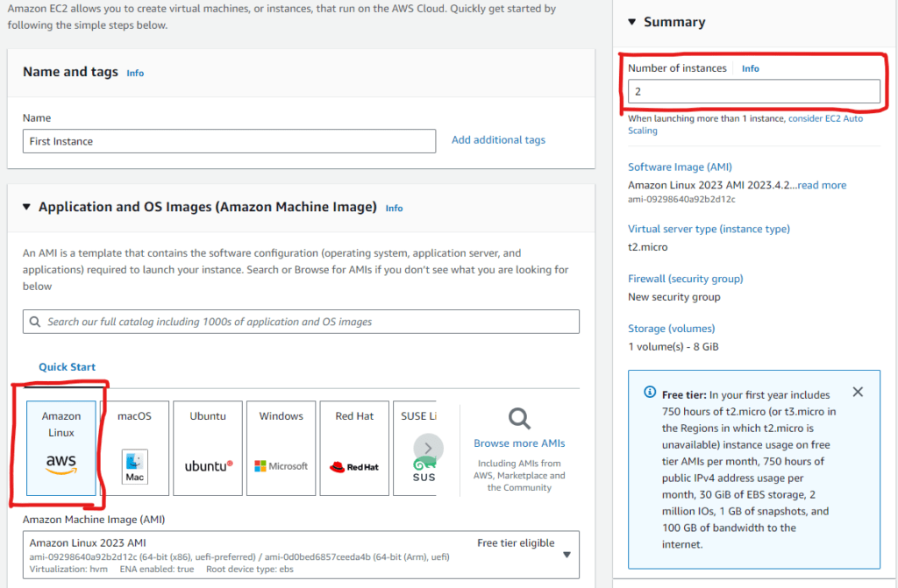Click Add additional tags link

click(x=498, y=139)
